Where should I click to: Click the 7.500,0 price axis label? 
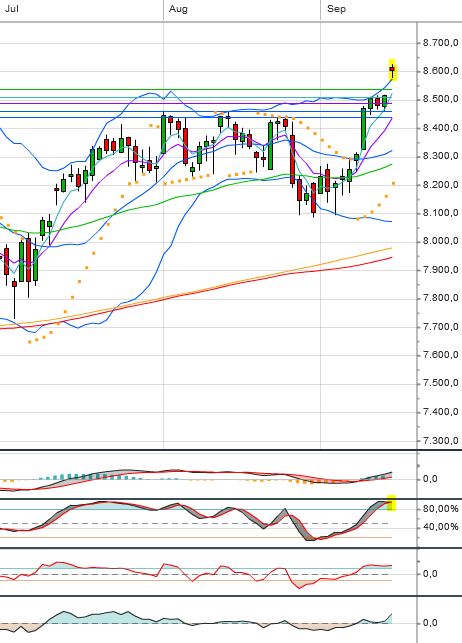pyautogui.click(x=440, y=383)
